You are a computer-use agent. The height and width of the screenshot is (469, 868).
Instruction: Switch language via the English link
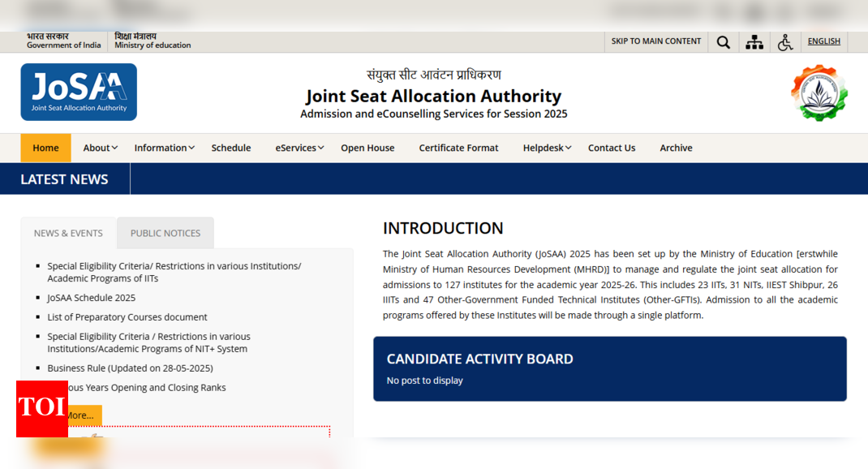[x=823, y=41]
